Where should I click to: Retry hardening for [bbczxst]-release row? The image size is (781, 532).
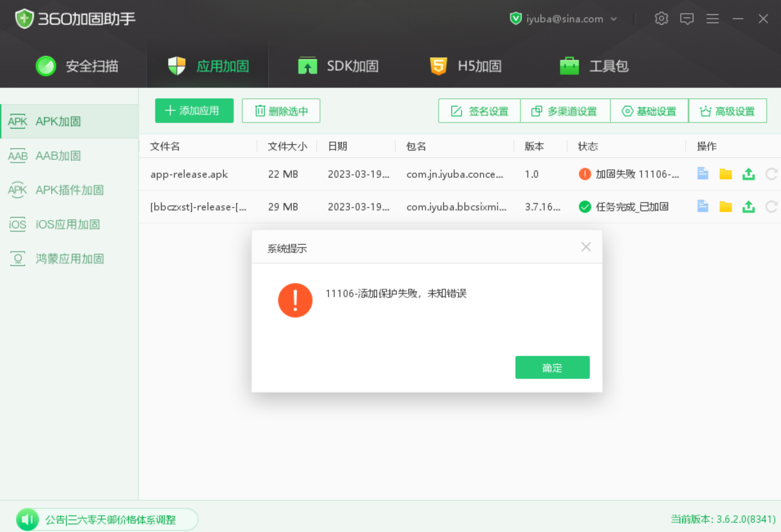click(771, 207)
